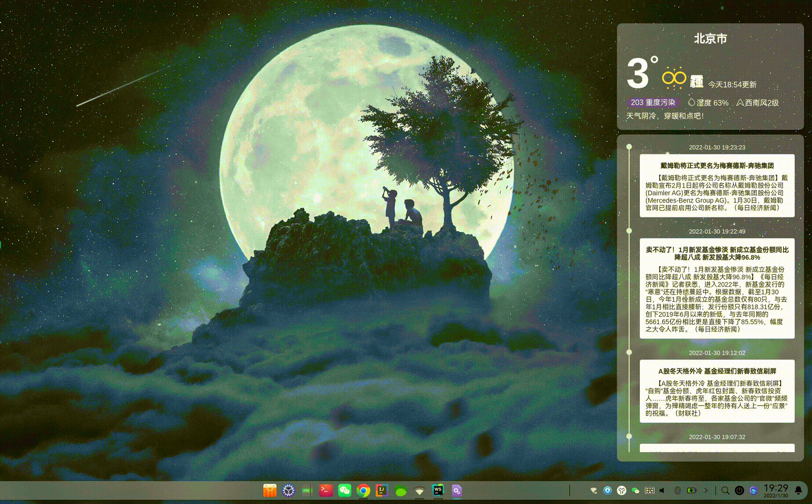Toggle the Bluetooth tray icon
812x504 pixels.
click(x=677, y=490)
